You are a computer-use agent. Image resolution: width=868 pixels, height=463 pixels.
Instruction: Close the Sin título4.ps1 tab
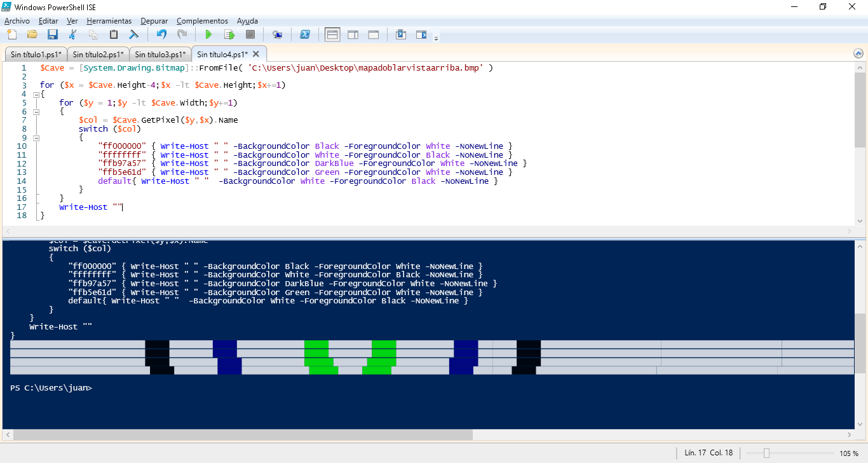255,54
